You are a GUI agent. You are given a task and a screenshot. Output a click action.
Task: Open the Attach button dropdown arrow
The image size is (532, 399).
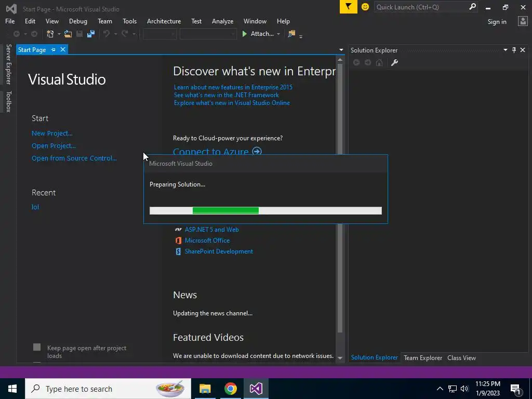tap(278, 34)
